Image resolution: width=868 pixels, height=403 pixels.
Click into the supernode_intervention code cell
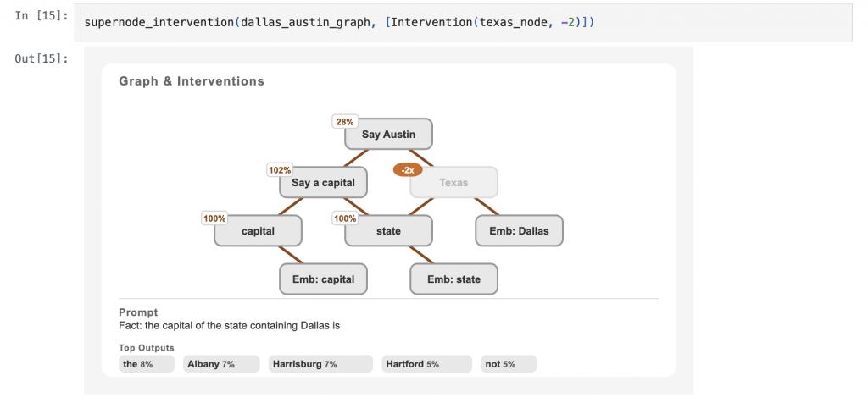click(464, 23)
